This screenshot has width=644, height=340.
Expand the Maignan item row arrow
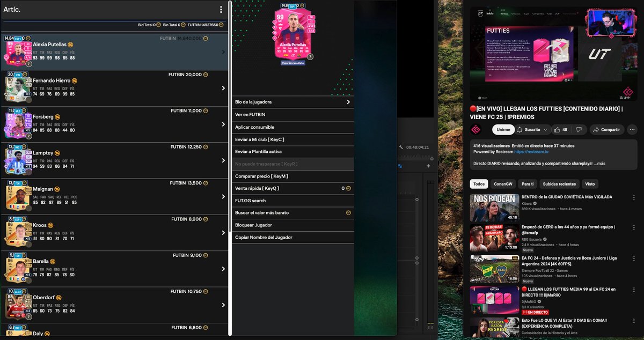(223, 197)
